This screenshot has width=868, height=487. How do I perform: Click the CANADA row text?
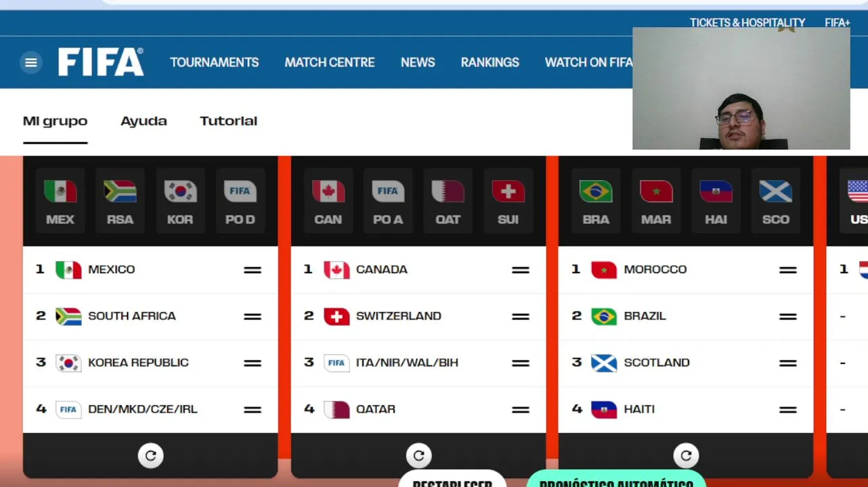coord(382,269)
